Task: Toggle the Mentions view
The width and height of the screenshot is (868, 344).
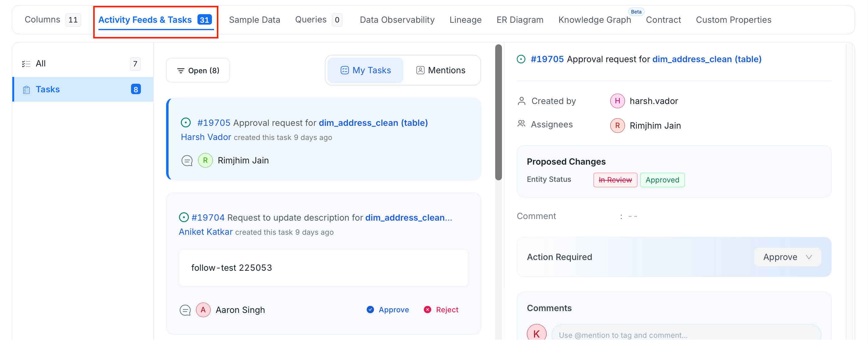Action: click(x=441, y=70)
